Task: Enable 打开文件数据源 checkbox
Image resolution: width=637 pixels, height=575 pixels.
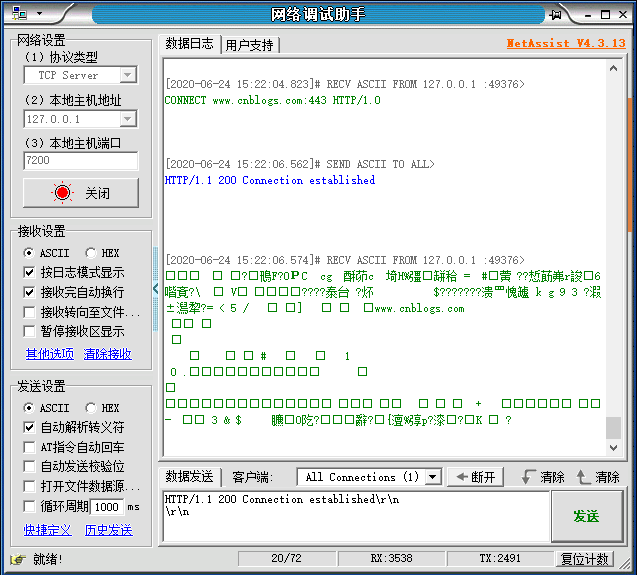Action: [x=29, y=486]
